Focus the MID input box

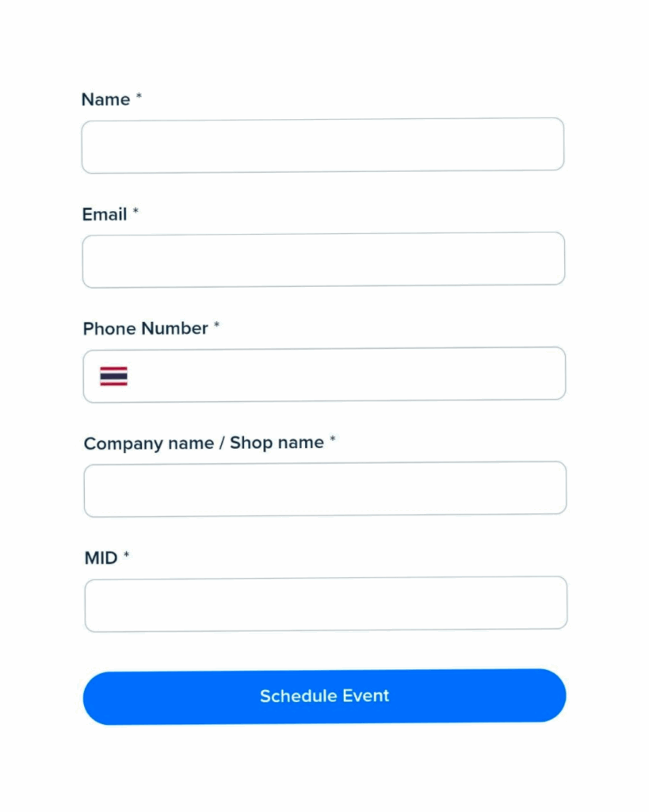[x=326, y=603]
